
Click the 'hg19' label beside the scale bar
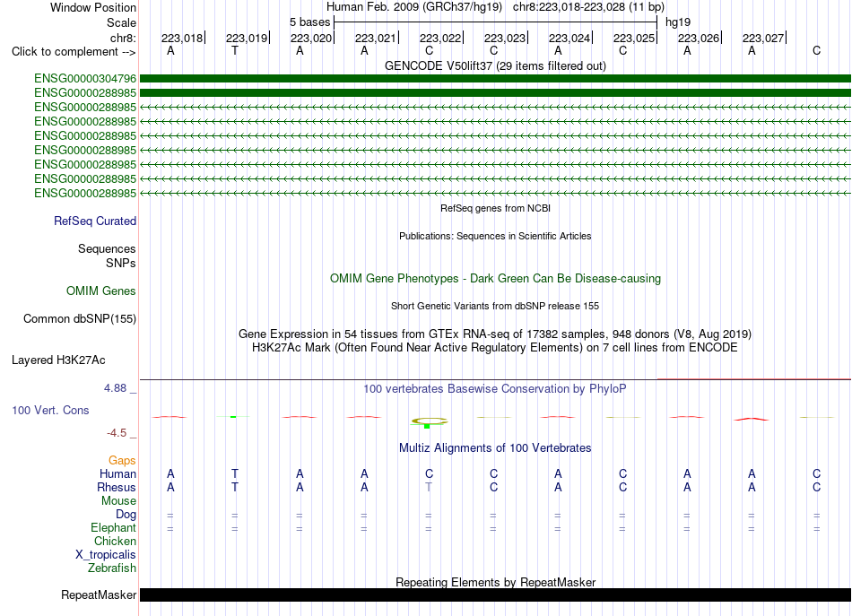678,22
